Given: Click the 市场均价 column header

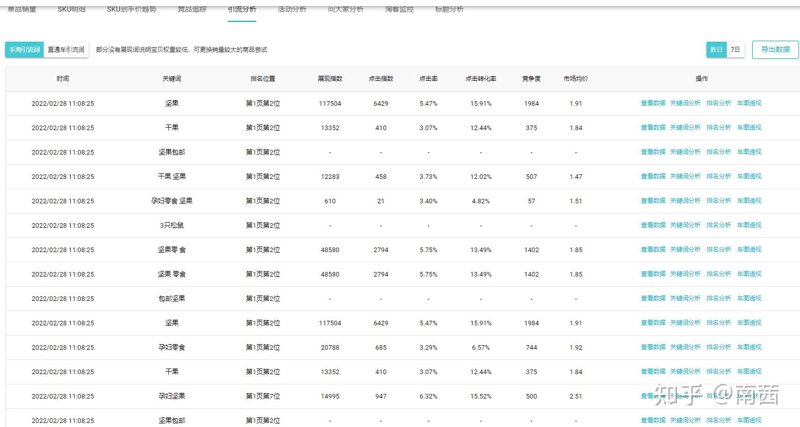Looking at the screenshot, I should tap(576, 79).
